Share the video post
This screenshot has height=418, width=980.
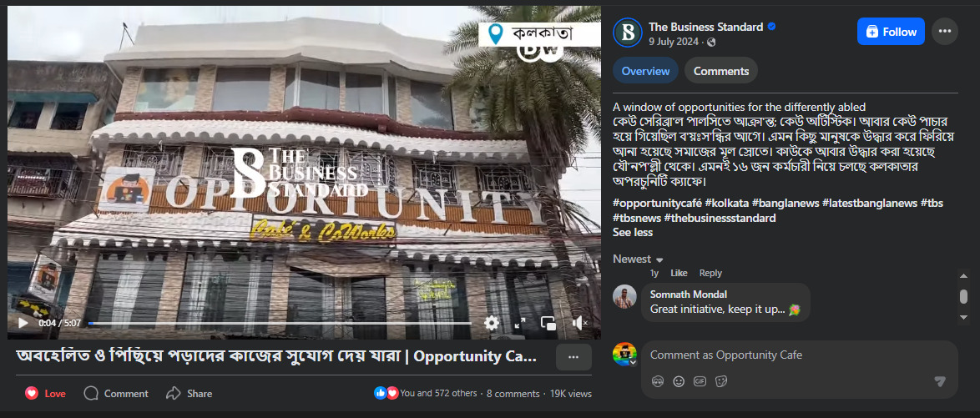pyautogui.click(x=189, y=393)
